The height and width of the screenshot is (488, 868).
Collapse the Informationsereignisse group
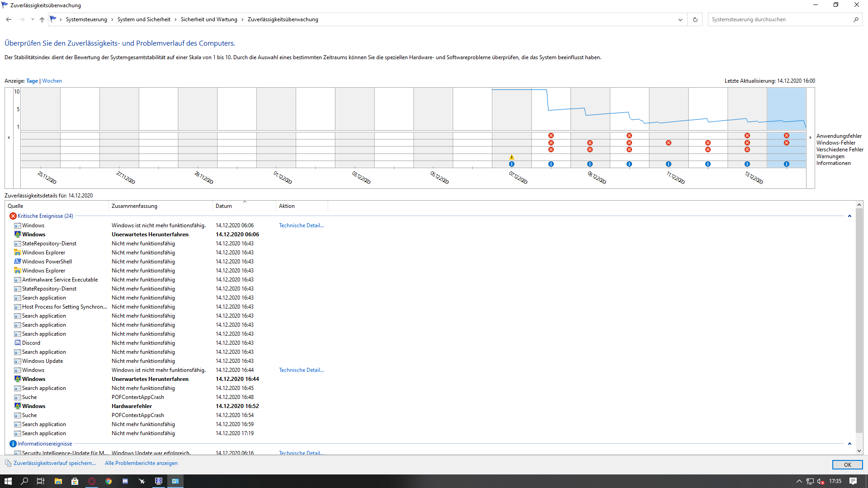(849, 444)
